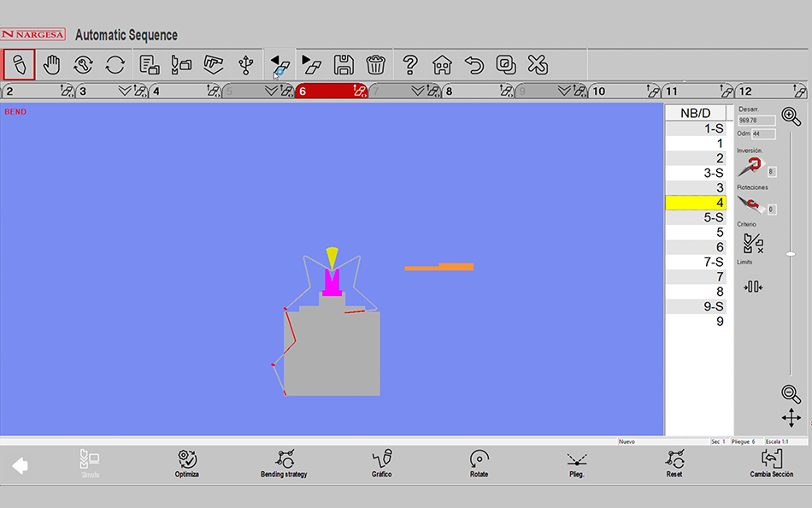The width and height of the screenshot is (812, 508).
Task: Expand the chevron on tab 5
Action: point(272,91)
